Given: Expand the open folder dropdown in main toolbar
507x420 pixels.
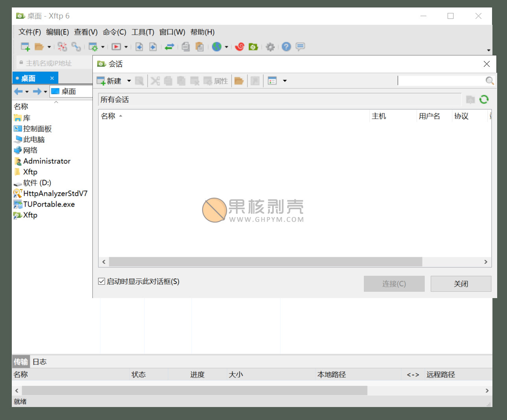Looking at the screenshot, I should pyautogui.click(x=49, y=47).
